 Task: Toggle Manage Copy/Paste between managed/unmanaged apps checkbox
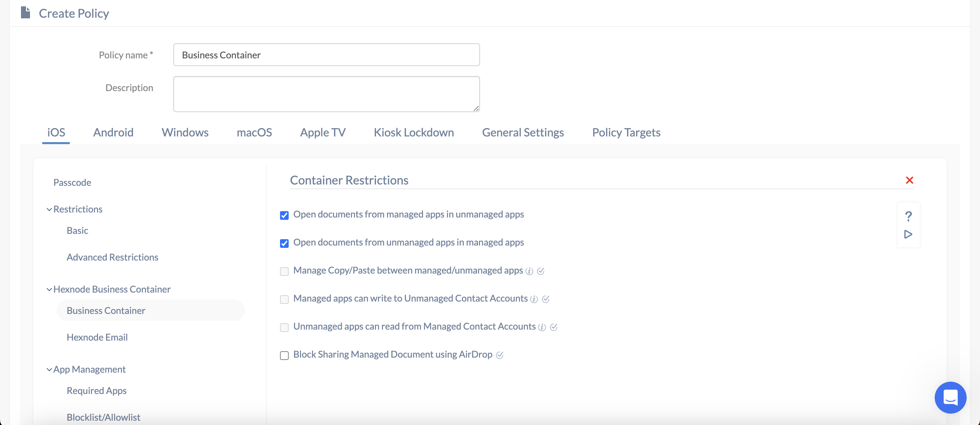(x=284, y=272)
